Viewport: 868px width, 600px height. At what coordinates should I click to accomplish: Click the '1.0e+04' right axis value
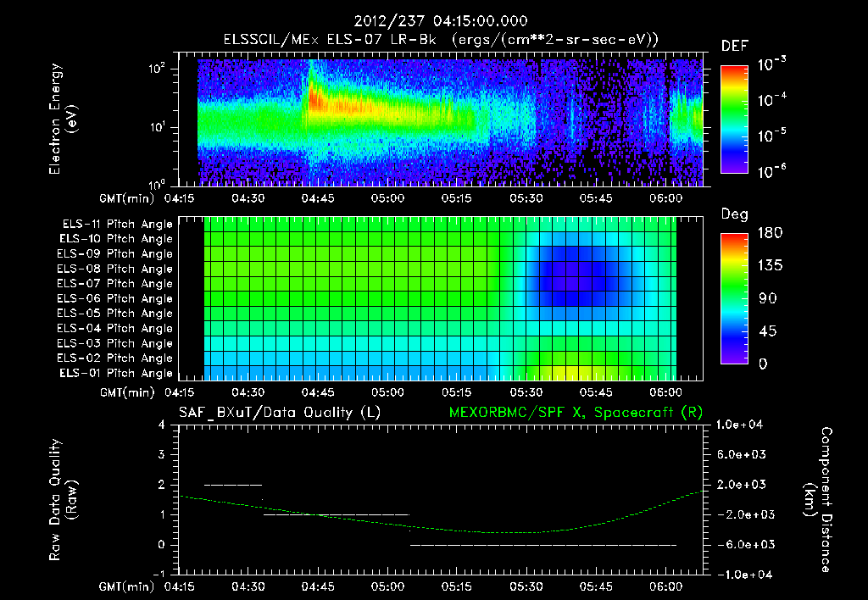(x=739, y=425)
